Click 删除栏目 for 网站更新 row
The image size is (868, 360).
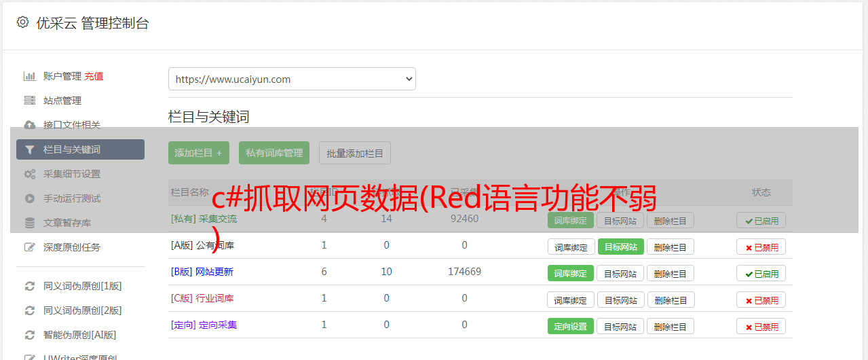pyautogui.click(x=671, y=273)
